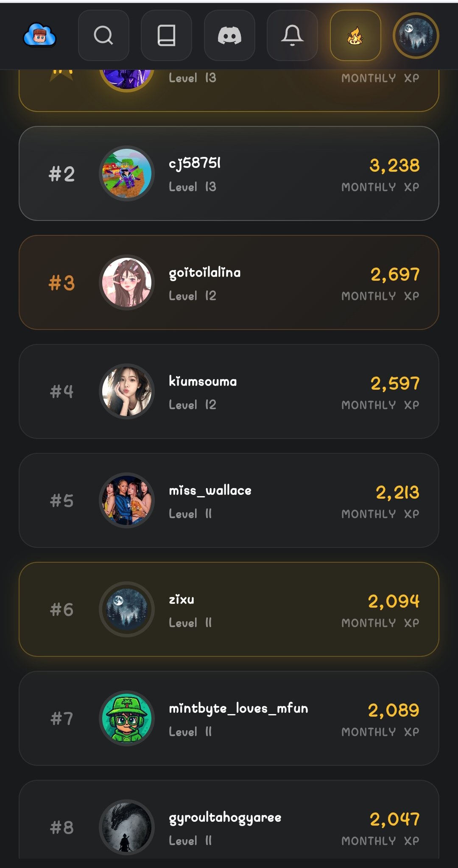Open the goitoilalina username link
The width and height of the screenshot is (458, 868).
[x=204, y=272]
